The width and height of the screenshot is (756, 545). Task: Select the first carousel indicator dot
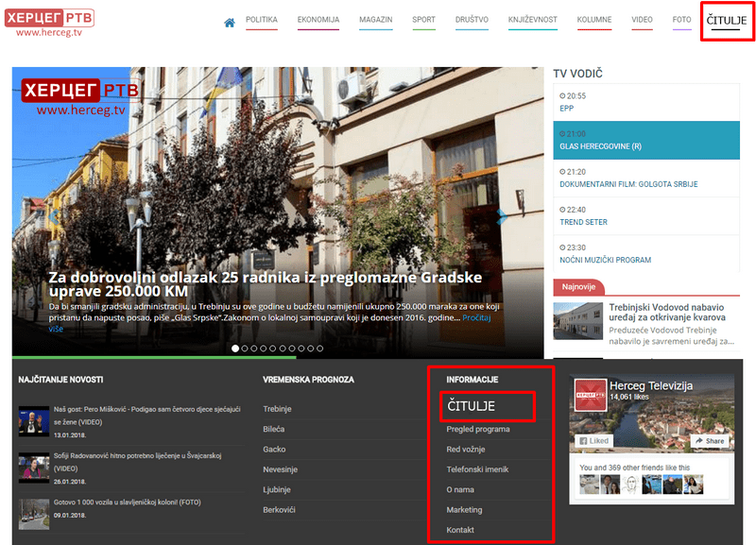tap(236, 349)
